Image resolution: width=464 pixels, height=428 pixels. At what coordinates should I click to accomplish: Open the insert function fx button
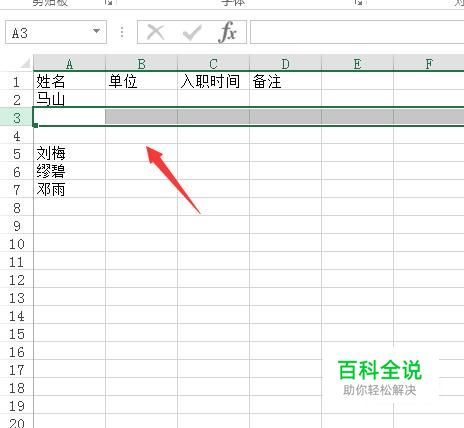(x=228, y=32)
